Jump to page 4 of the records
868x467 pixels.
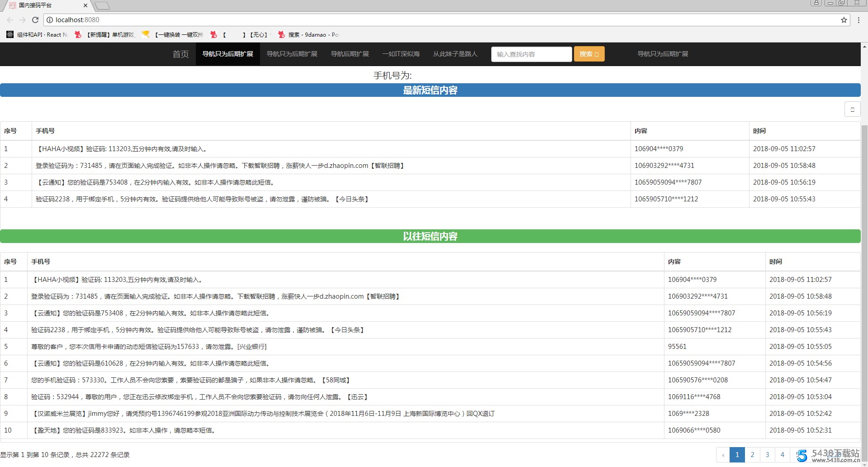tap(782, 455)
